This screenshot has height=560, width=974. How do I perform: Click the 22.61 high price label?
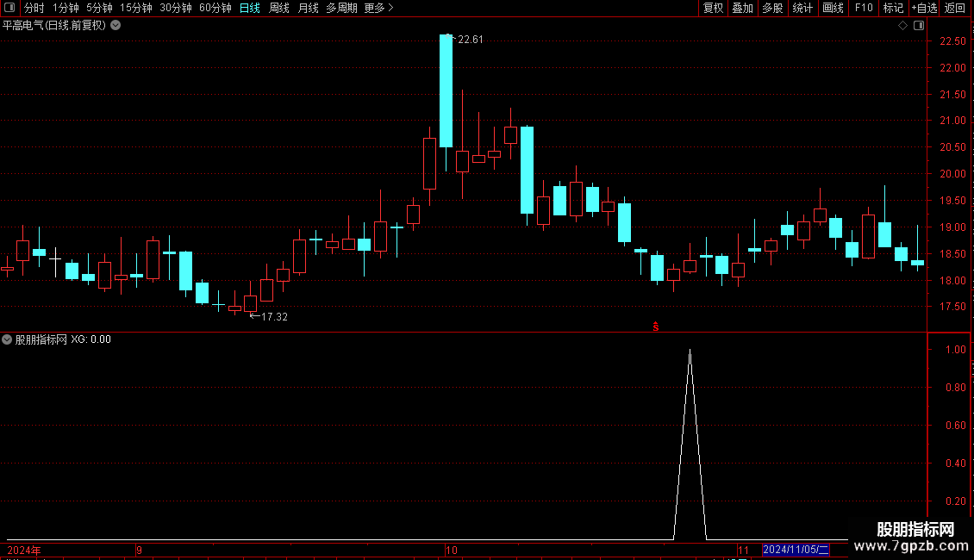[x=471, y=40]
